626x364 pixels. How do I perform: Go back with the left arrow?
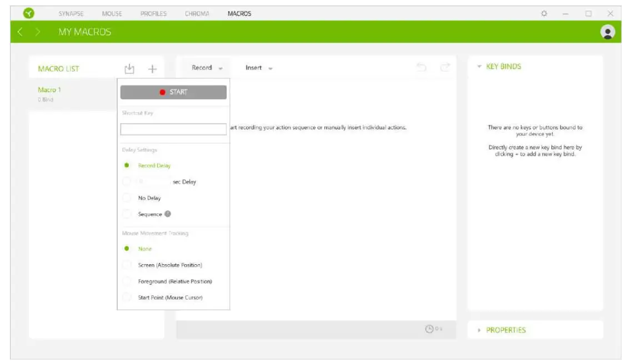click(x=19, y=32)
